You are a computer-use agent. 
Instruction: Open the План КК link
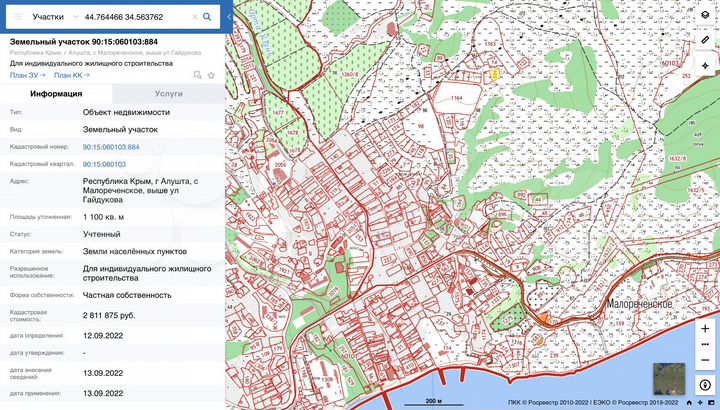(71, 75)
